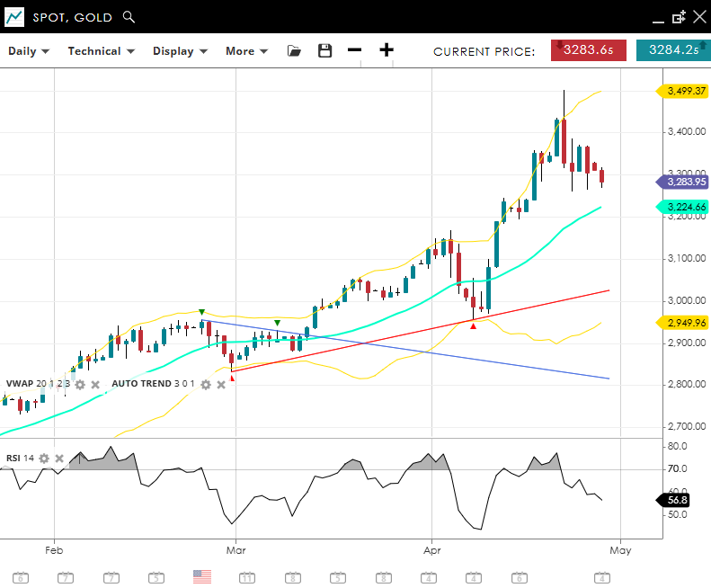711x588 pixels.
Task: Expand the More menu
Action: point(246,51)
